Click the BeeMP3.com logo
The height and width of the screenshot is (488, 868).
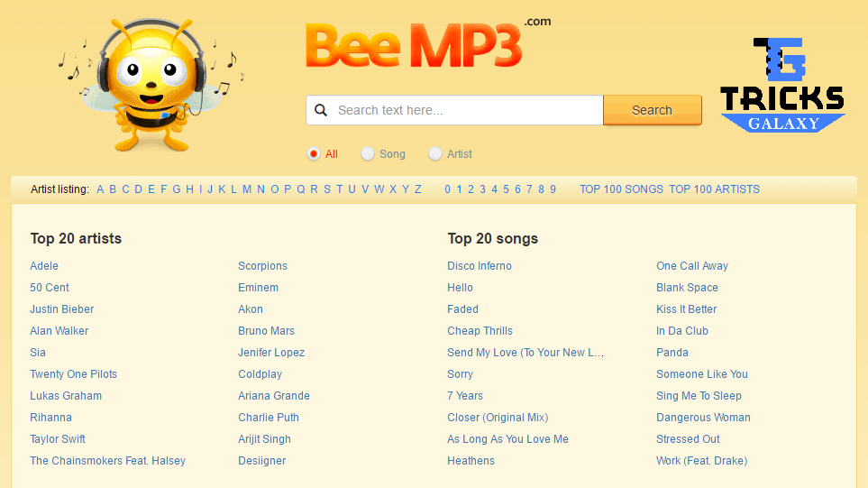click(x=428, y=43)
